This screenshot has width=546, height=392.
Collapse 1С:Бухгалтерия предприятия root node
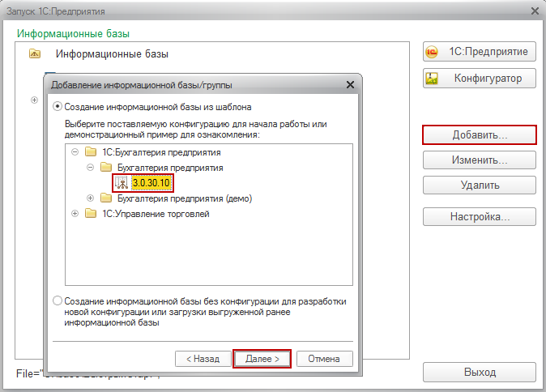(75, 152)
